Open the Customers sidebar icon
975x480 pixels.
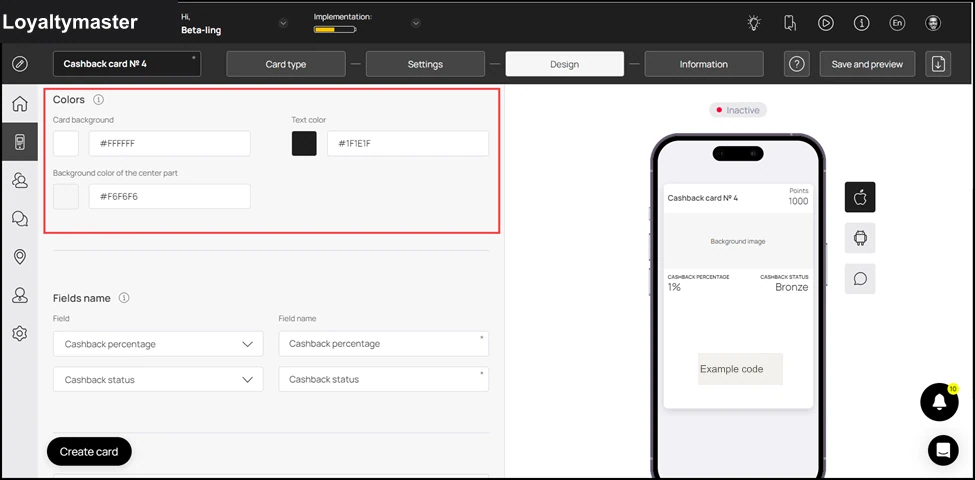pos(20,180)
